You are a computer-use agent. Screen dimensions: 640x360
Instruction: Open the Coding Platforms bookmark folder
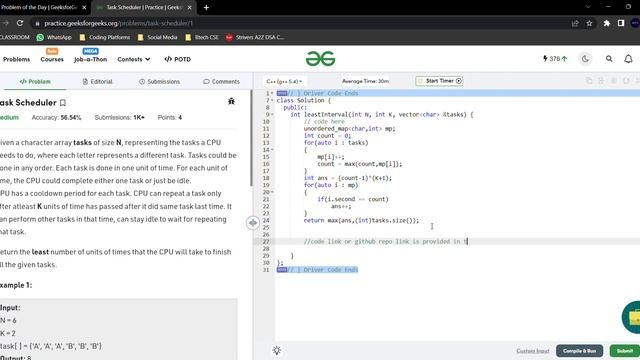[104, 37]
